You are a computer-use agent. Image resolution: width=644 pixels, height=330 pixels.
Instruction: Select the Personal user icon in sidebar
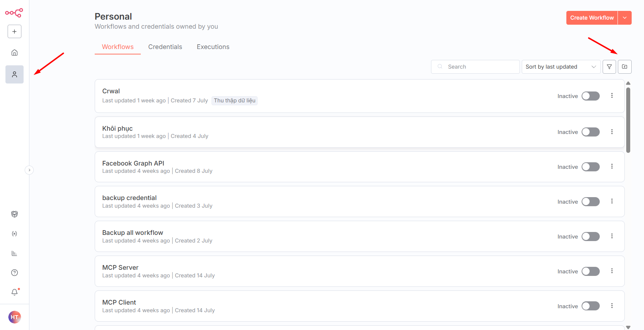click(x=15, y=74)
